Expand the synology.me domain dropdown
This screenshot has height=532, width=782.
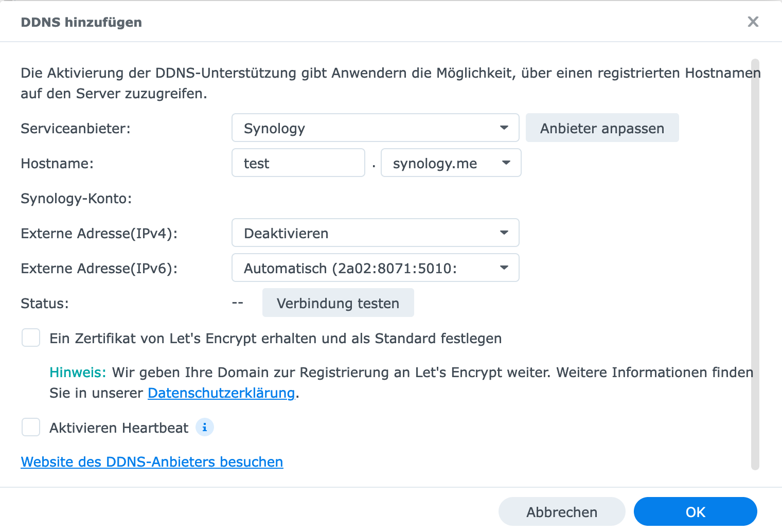tap(451, 163)
